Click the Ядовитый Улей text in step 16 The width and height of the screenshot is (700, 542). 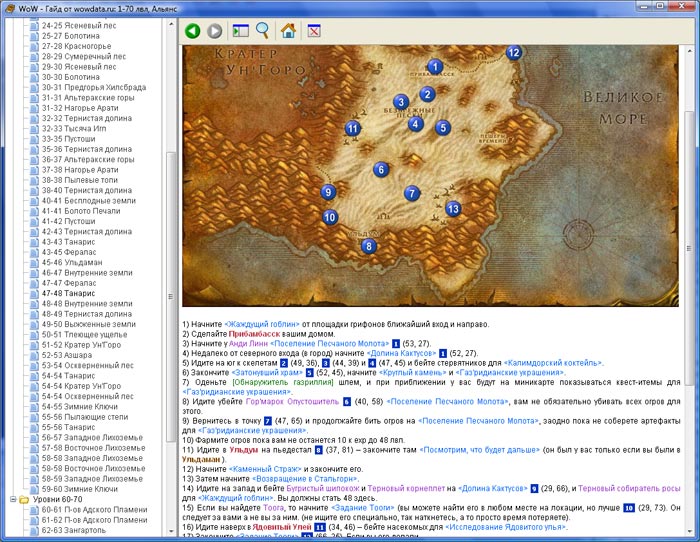coord(282,527)
